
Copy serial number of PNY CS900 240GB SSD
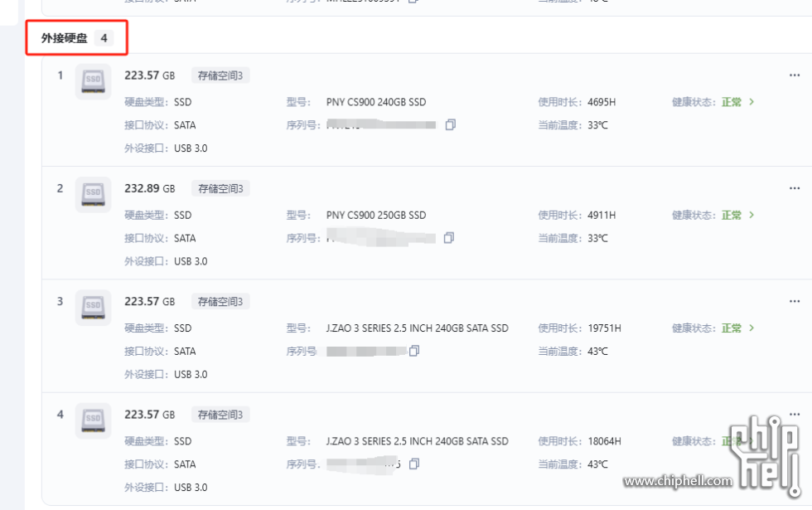pyautogui.click(x=451, y=125)
